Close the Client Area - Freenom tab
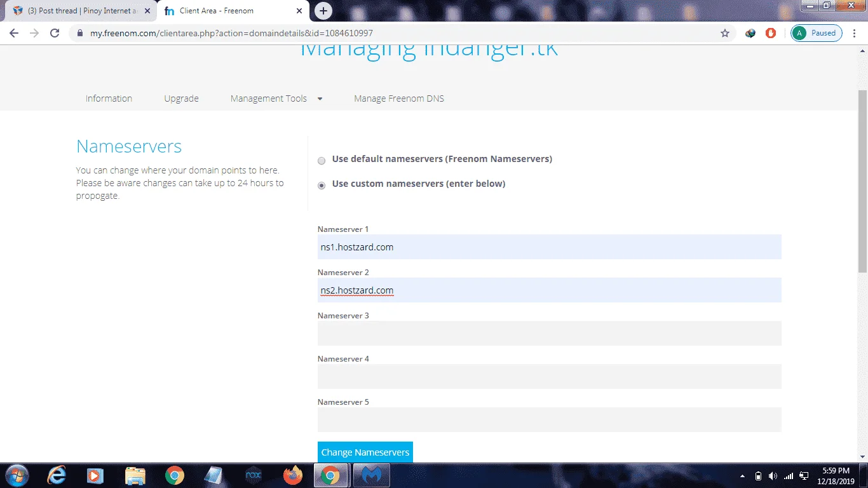 point(299,11)
